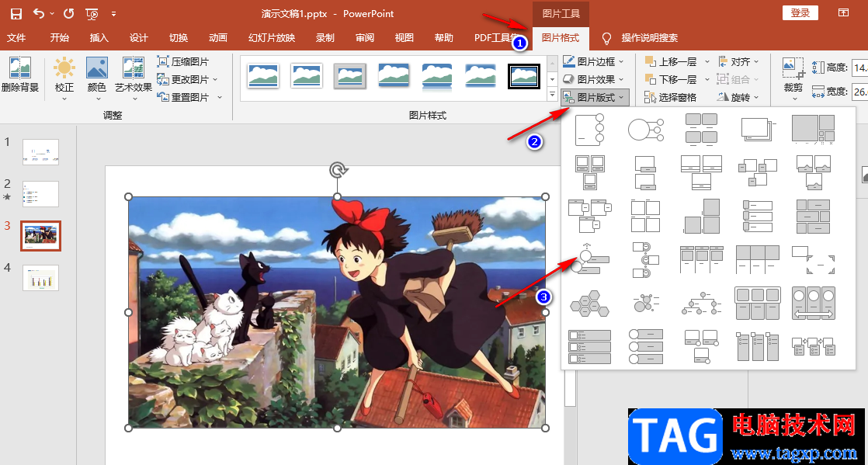Click the 帮助 Help tab
The image size is (868, 465).
444,38
